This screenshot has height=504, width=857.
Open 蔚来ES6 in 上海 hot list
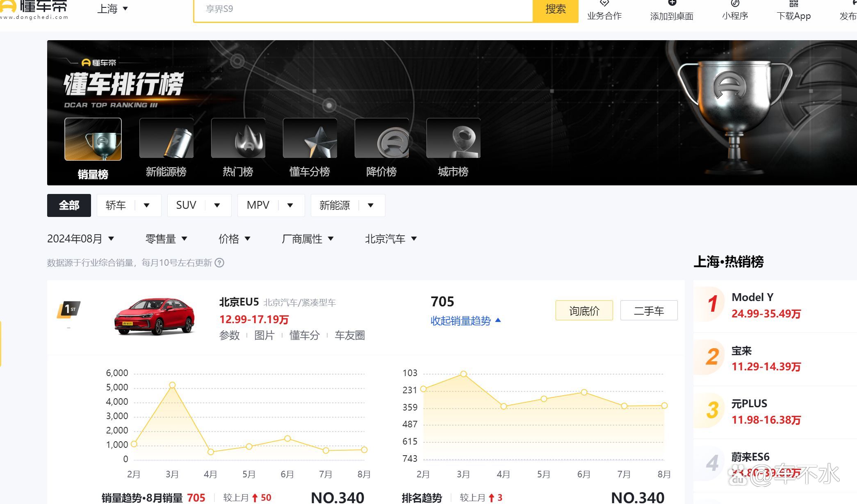coord(751,457)
